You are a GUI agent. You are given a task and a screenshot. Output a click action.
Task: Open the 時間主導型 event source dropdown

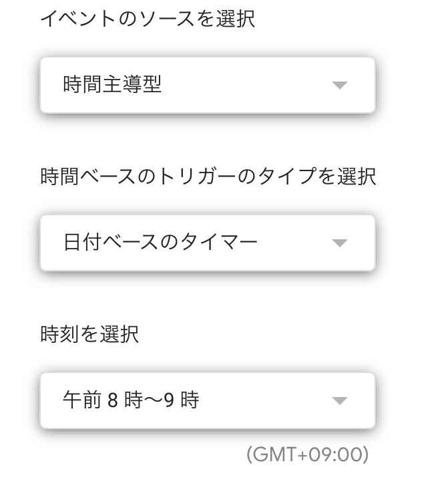(x=207, y=85)
